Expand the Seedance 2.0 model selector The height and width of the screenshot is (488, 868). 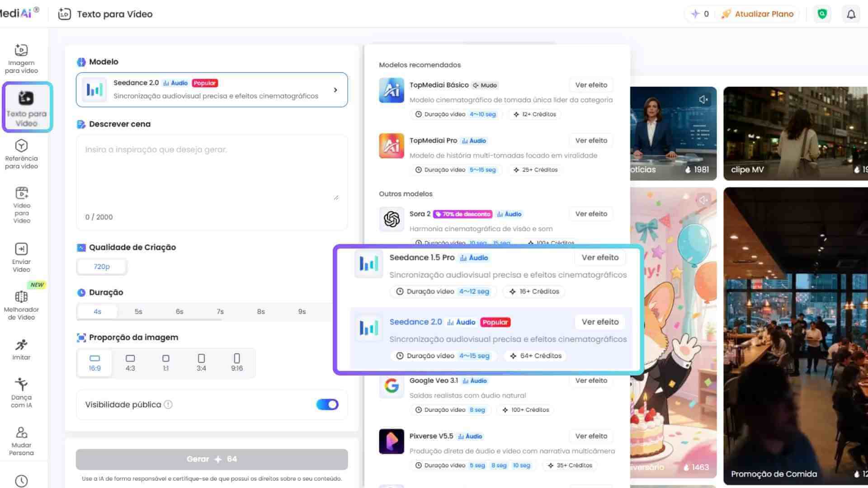coord(211,89)
